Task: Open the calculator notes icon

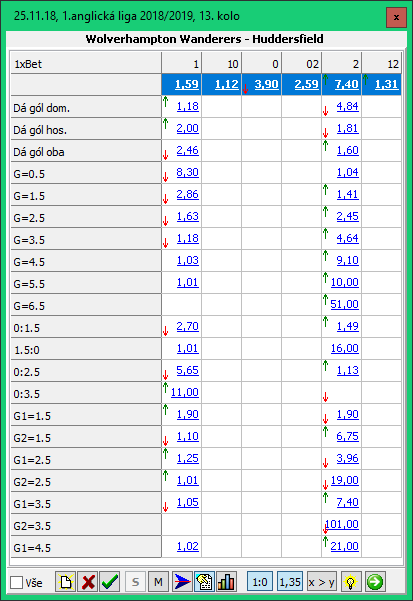Action: (x=204, y=582)
